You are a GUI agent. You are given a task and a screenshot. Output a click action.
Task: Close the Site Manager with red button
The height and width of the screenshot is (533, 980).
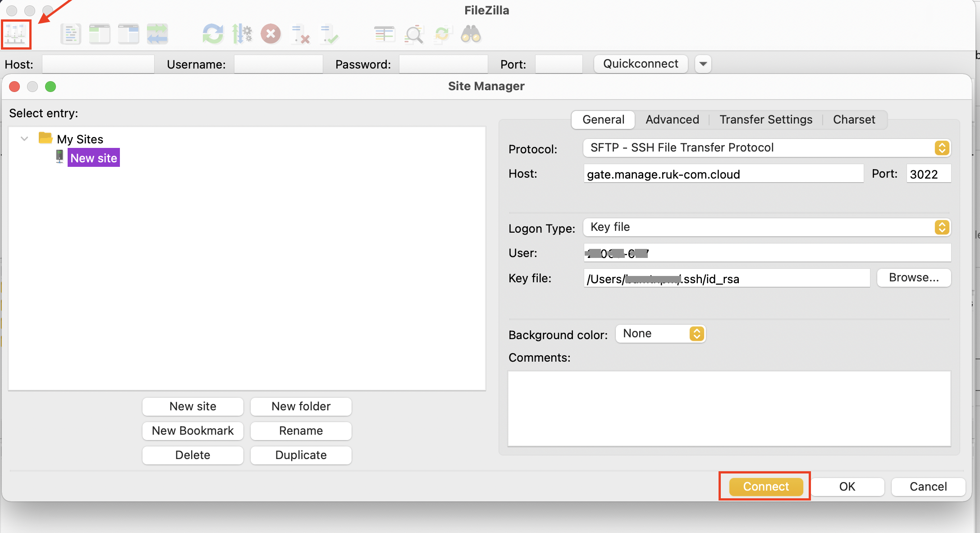(x=14, y=86)
